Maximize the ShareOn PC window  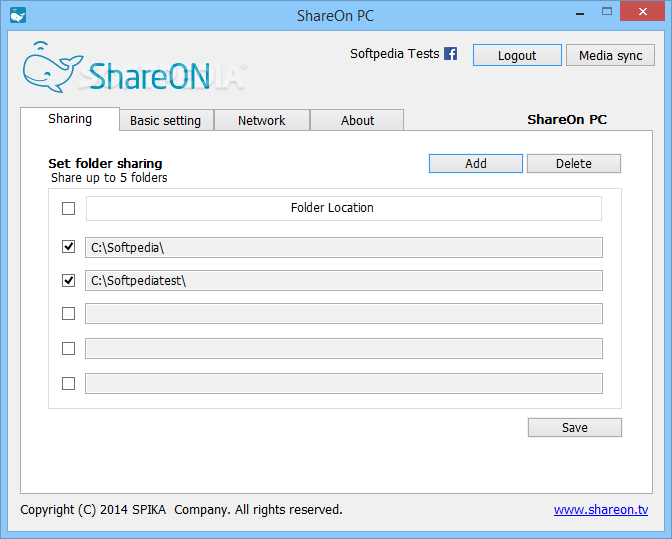coord(607,12)
